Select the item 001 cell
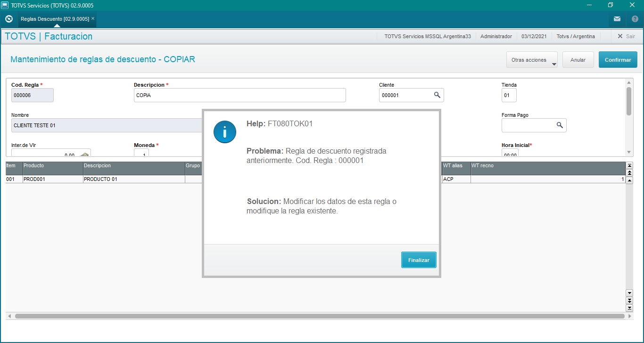The image size is (644, 343). pyautogui.click(x=14, y=179)
